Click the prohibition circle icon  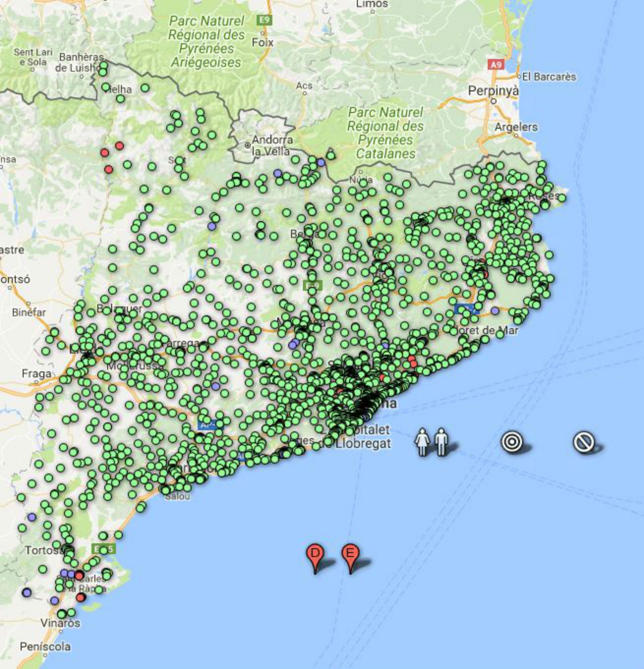(583, 442)
